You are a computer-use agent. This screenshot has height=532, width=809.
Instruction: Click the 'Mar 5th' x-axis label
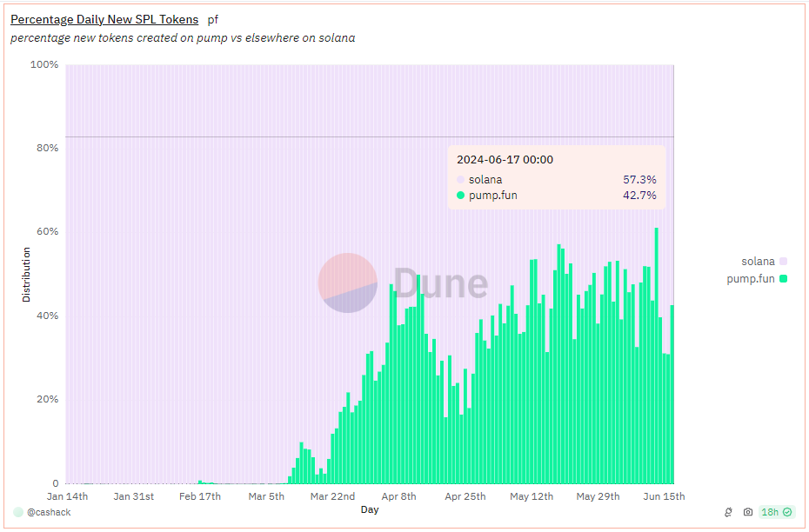266,496
